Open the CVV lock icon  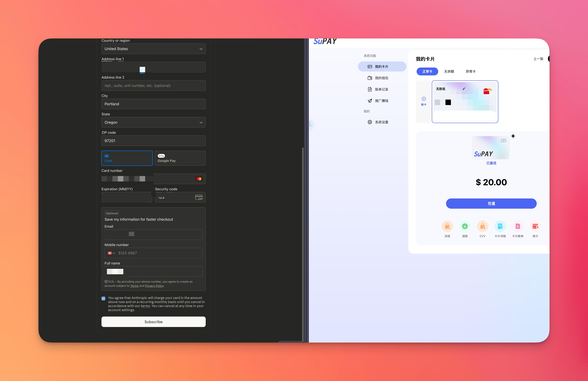(482, 226)
